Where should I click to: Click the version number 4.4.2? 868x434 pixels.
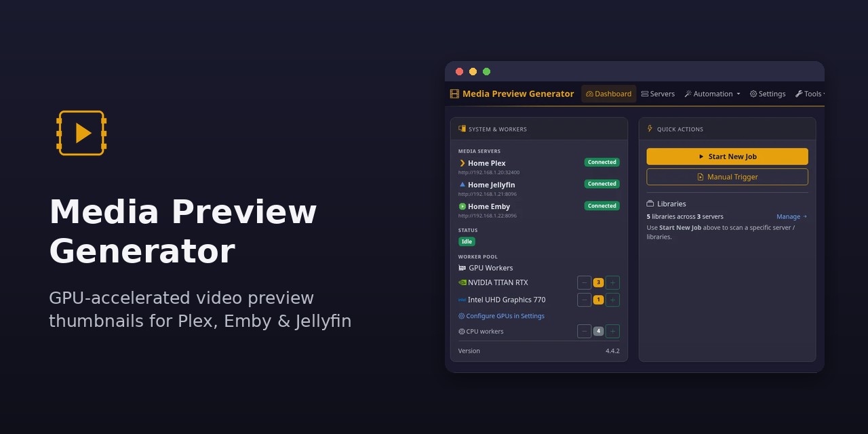pos(612,351)
